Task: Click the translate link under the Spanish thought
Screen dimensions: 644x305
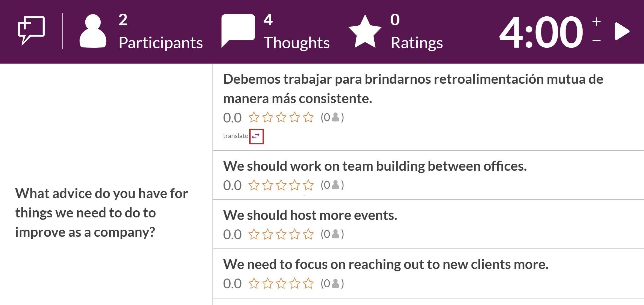Action: pyautogui.click(x=236, y=136)
